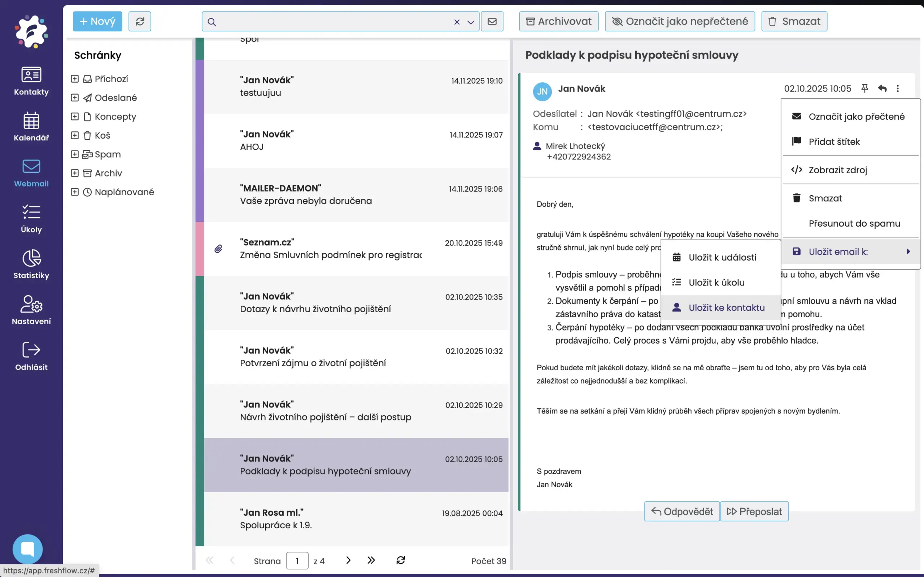The width and height of the screenshot is (924, 577).
Task: Select Uložit ke kontaktu menu entry
Action: (x=726, y=307)
